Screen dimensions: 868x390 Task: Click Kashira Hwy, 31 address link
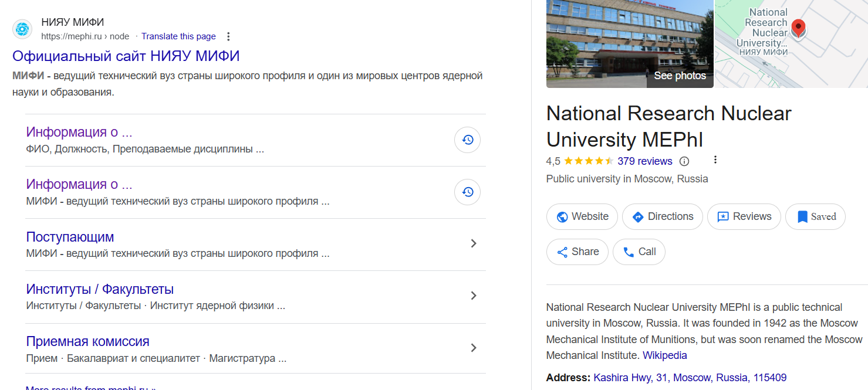point(690,378)
